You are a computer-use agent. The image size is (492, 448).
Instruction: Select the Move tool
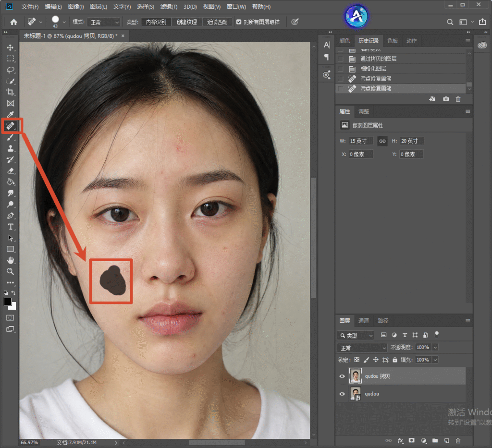(11, 48)
